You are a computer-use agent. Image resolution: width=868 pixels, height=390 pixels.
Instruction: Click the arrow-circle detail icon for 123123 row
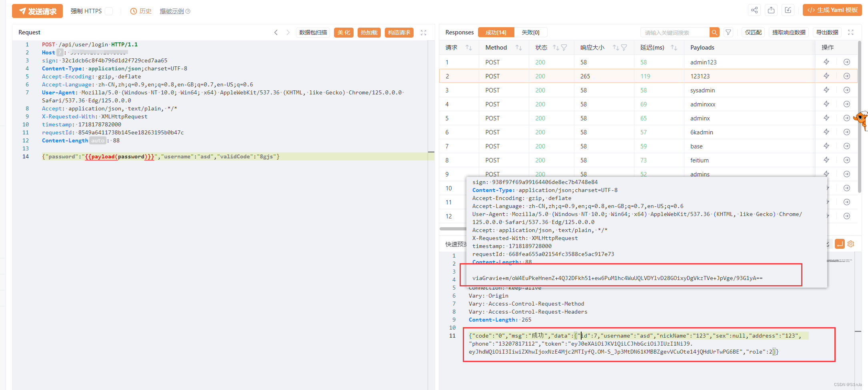point(847,76)
